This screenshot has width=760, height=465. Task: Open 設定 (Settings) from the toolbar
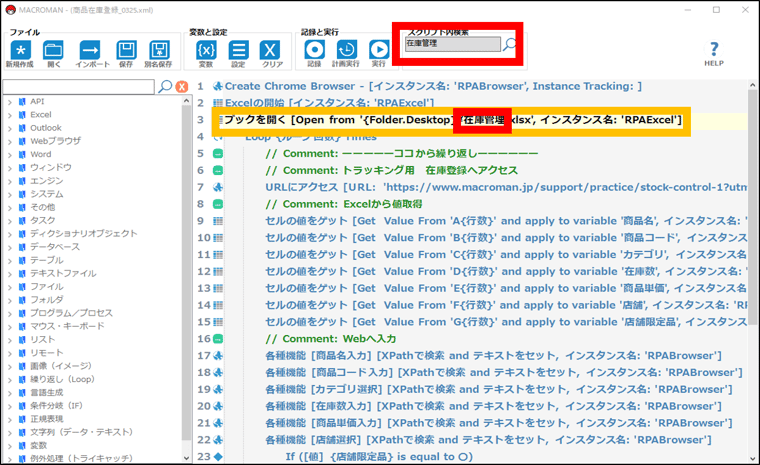[239, 50]
